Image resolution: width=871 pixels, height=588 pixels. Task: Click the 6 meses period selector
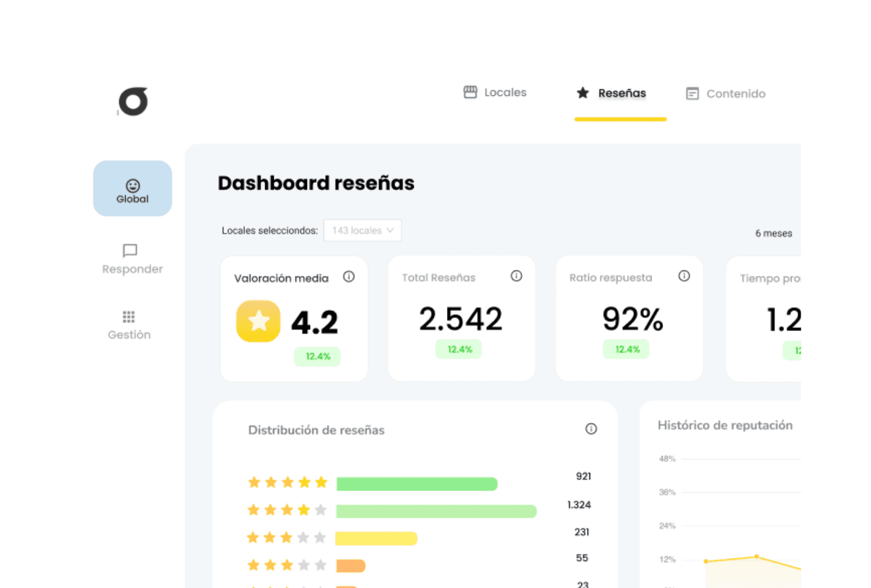click(774, 233)
